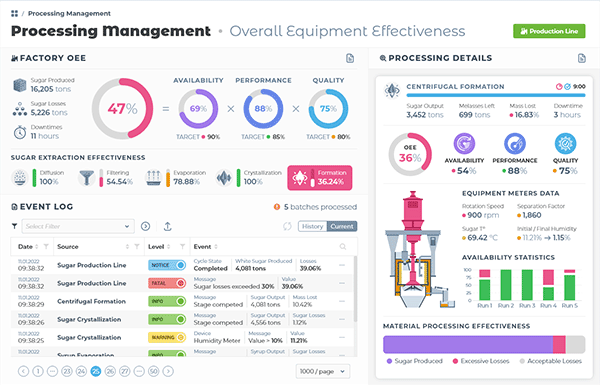The image size is (600, 385).
Task: Click the Sugar Losses dots icon
Action: click(20, 109)
